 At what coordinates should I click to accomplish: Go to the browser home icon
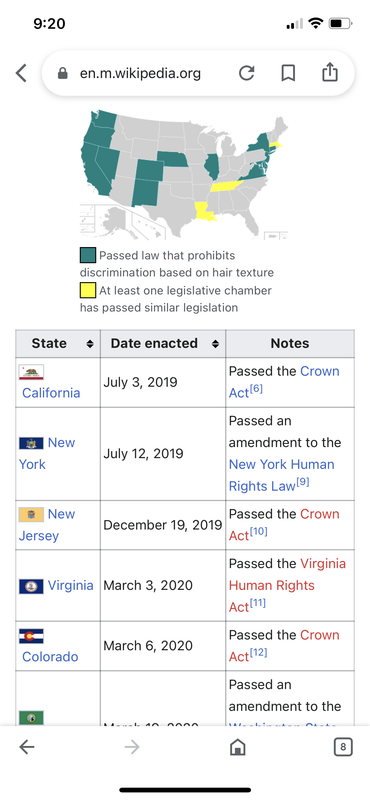(237, 747)
